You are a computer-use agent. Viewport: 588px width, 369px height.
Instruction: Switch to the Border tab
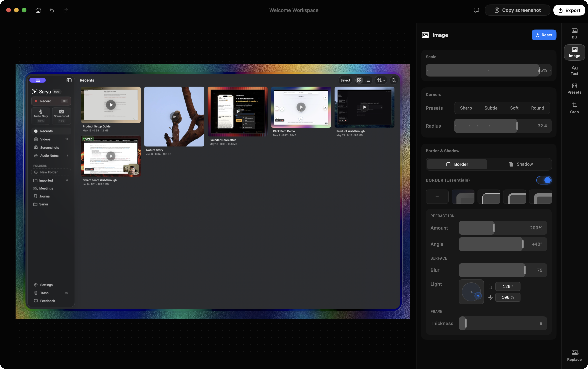[x=457, y=164]
